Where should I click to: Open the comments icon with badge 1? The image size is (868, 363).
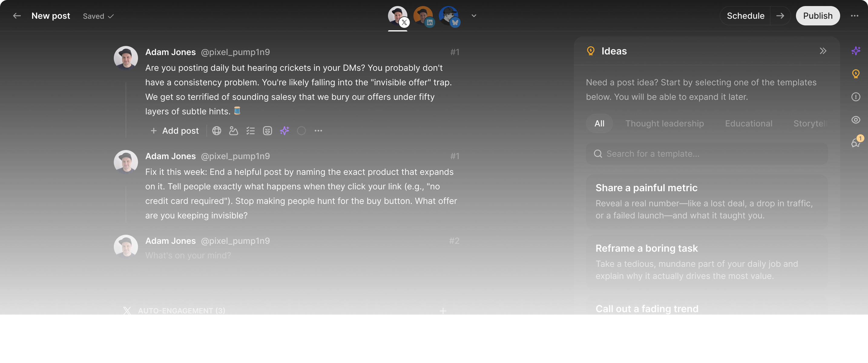click(x=856, y=143)
